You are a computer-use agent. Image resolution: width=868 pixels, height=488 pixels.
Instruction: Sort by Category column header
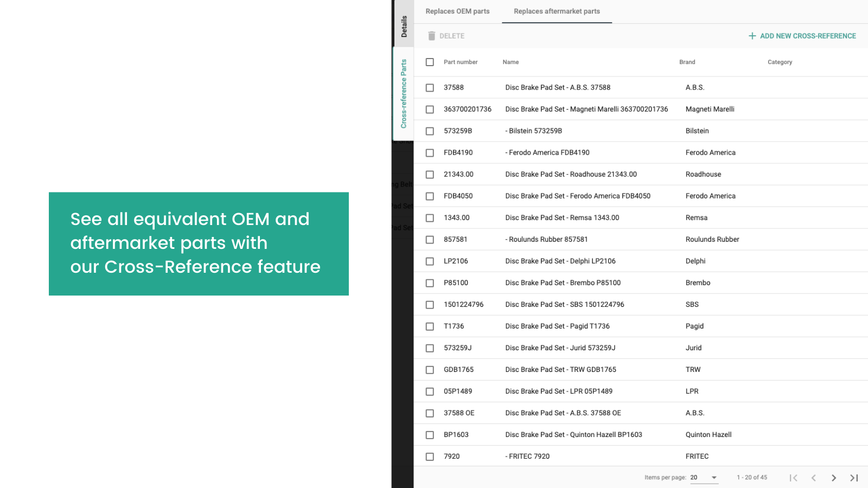(780, 62)
